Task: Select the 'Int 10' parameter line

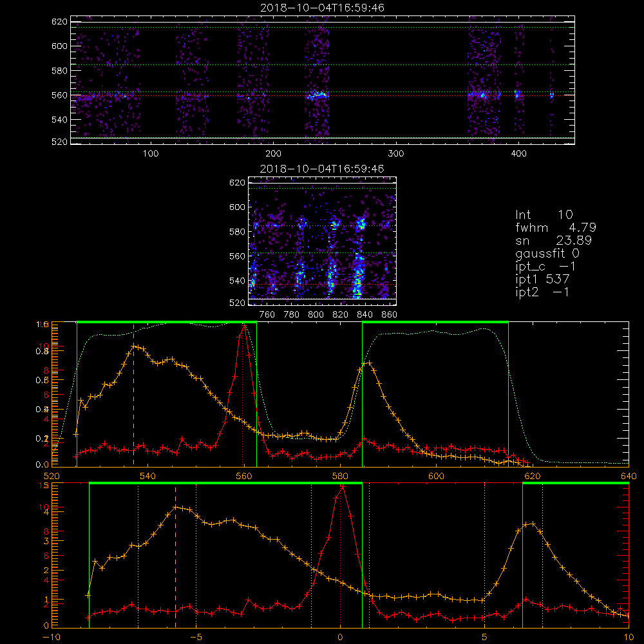Action: (x=544, y=214)
